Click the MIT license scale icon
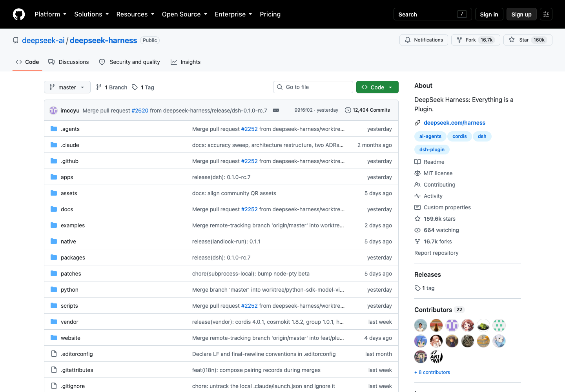The image size is (565, 392). [x=417, y=173]
